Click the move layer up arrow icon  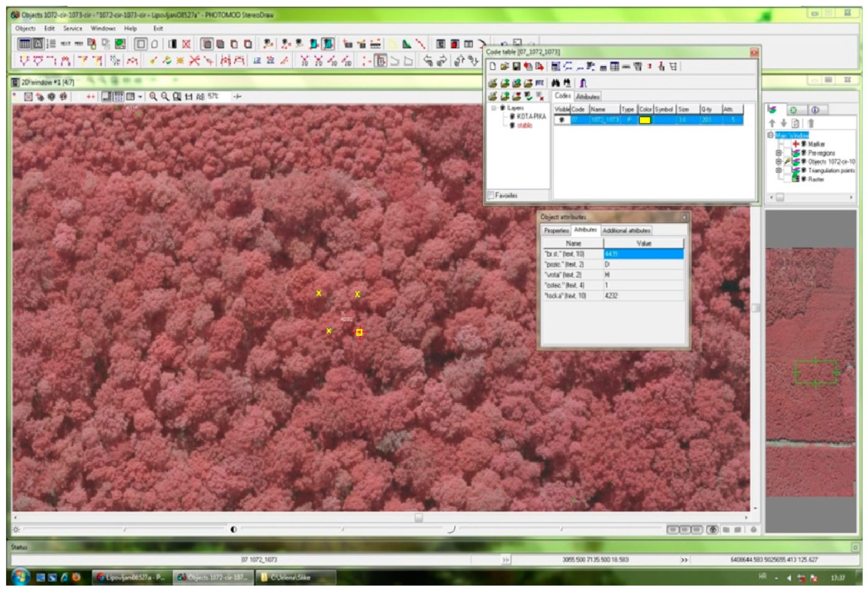tap(772, 123)
